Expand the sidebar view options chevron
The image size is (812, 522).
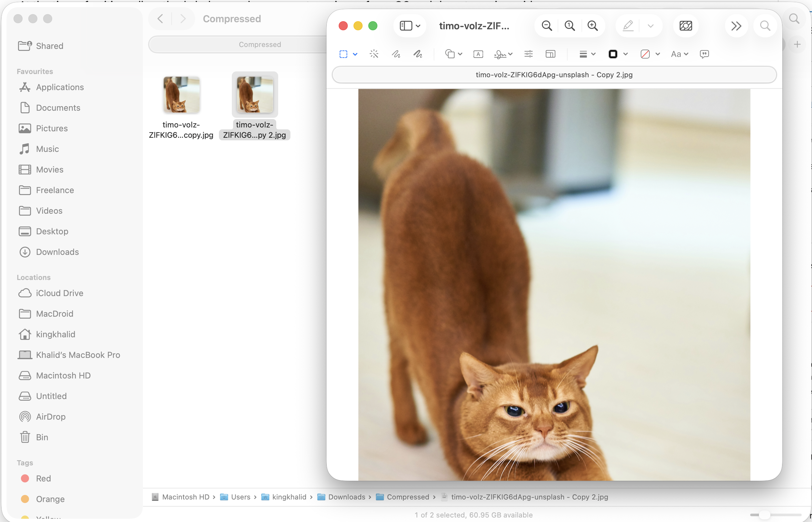click(418, 26)
